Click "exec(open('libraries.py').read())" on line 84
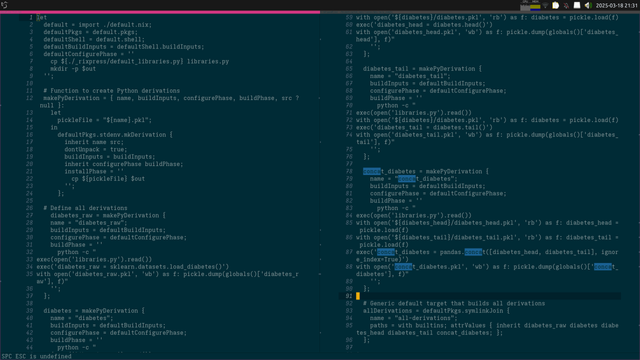 pyautogui.click(x=414, y=216)
